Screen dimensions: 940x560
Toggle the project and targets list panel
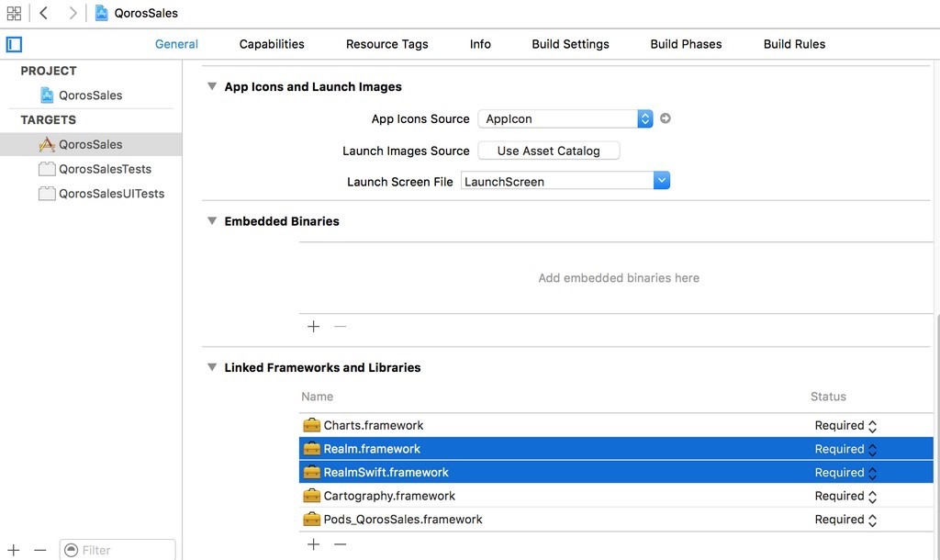pos(14,44)
